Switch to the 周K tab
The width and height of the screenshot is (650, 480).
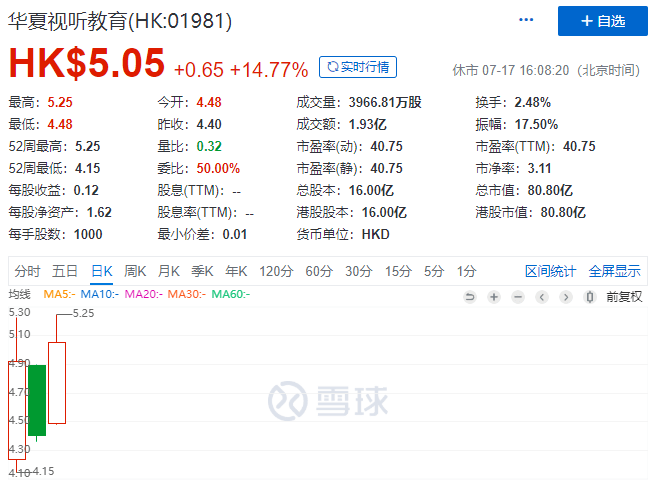(135, 271)
